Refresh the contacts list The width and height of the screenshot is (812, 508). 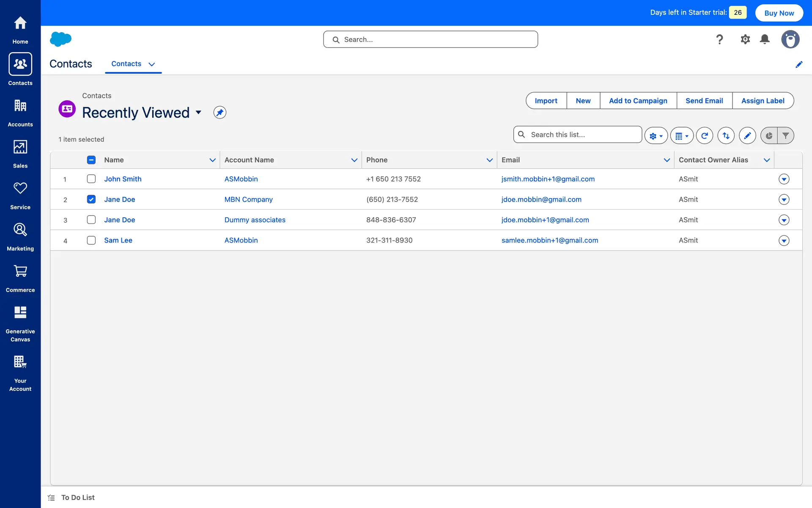pyautogui.click(x=704, y=135)
